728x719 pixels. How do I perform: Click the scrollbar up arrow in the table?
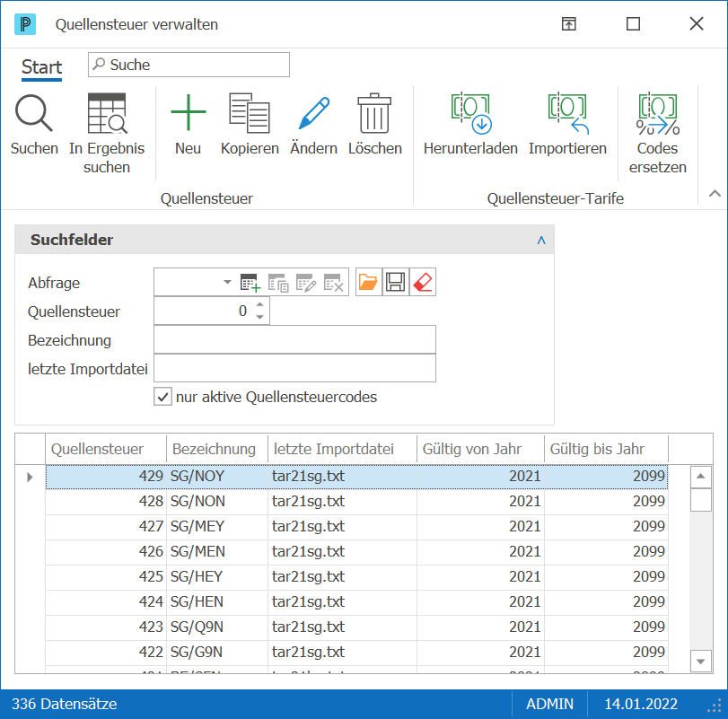click(x=701, y=477)
